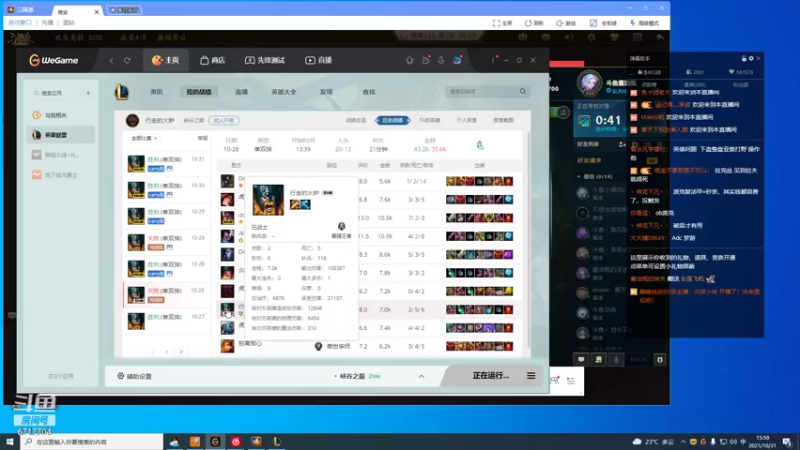The height and width of the screenshot is (450, 800).
Task: Open the 发现 tab
Action: click(326, 92)
